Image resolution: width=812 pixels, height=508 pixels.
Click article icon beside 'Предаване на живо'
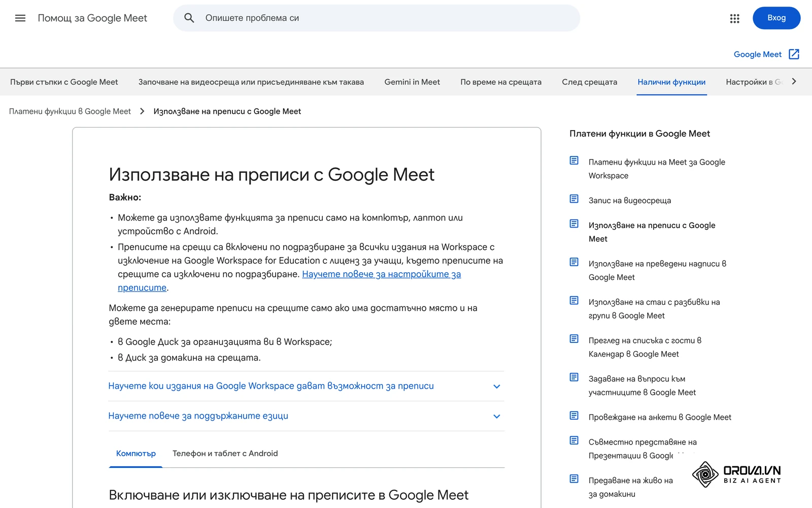click(574, 479)
